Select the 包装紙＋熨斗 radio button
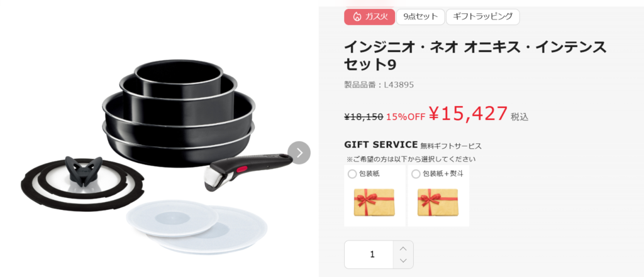The width and height of the screenshot is (644, 277). coord(416,174)
